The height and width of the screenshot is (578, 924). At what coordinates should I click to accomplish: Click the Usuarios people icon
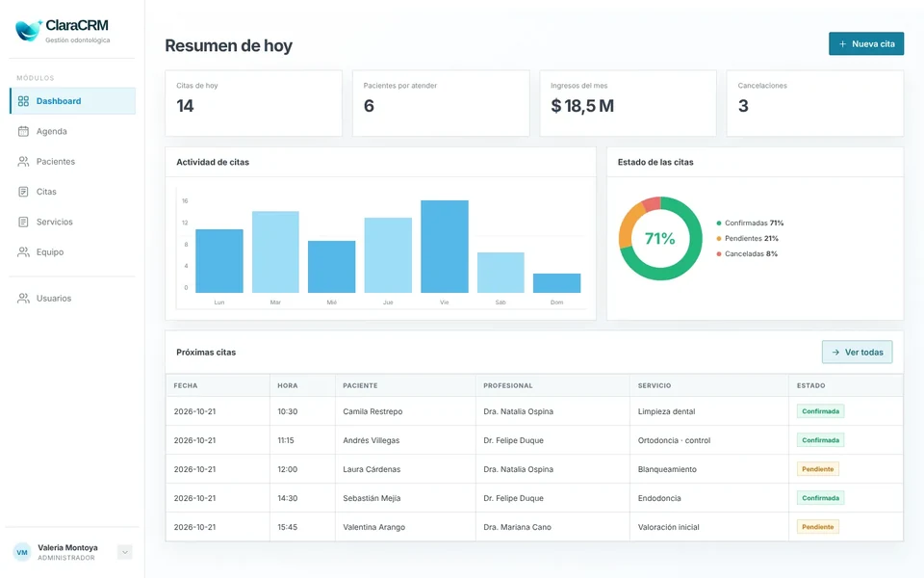tap(23, 298)
